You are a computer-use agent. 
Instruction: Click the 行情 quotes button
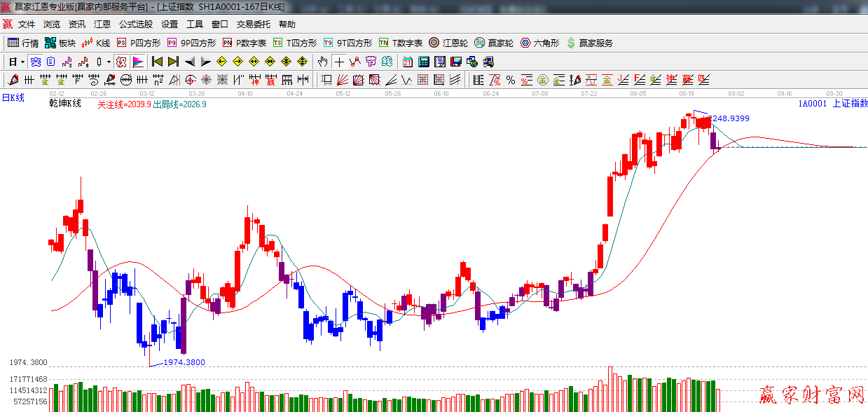(x=23, y=43)
